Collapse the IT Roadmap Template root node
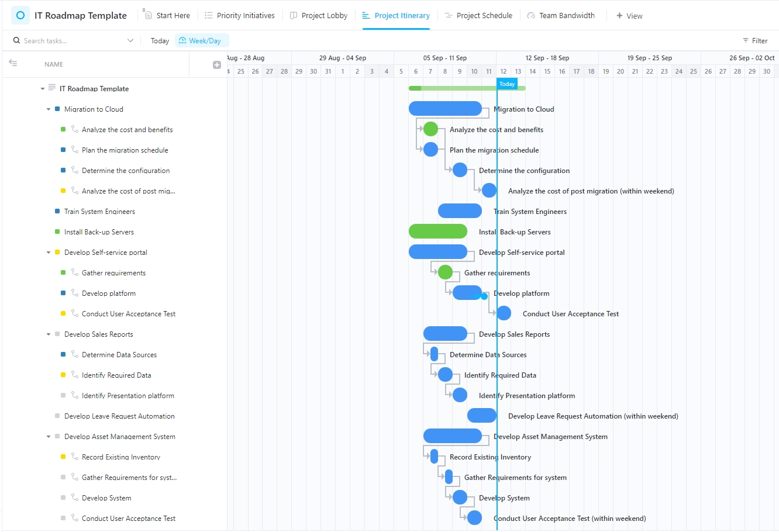The image size is (779, 532). [42, 88]
